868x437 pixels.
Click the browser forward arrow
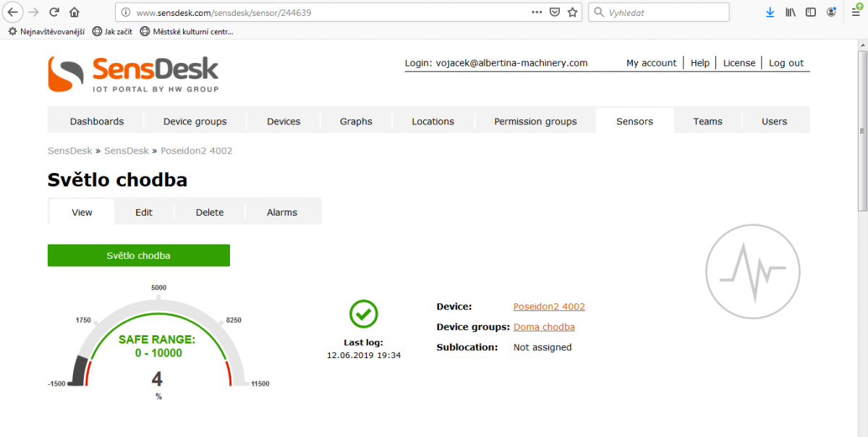(33, 12)
